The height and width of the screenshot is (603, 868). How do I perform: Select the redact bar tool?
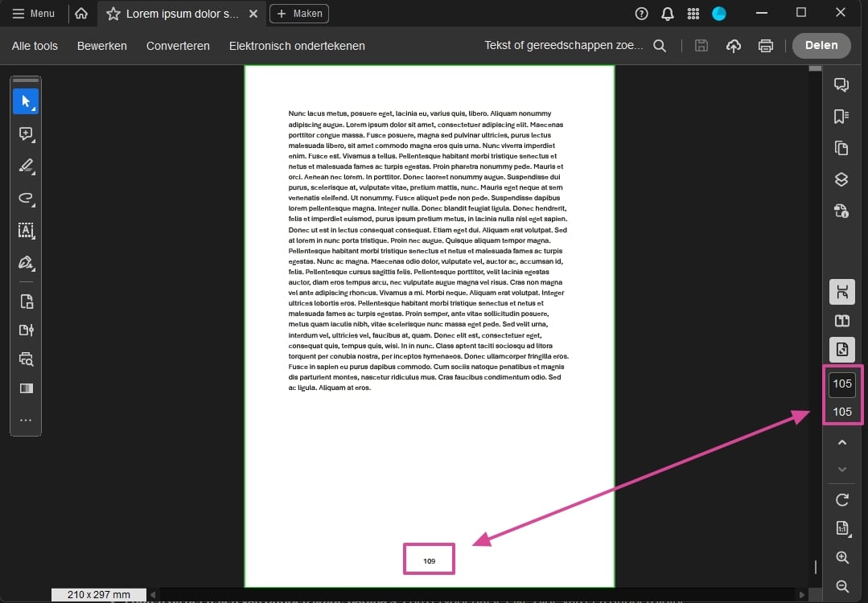click(x=26, y=388)
